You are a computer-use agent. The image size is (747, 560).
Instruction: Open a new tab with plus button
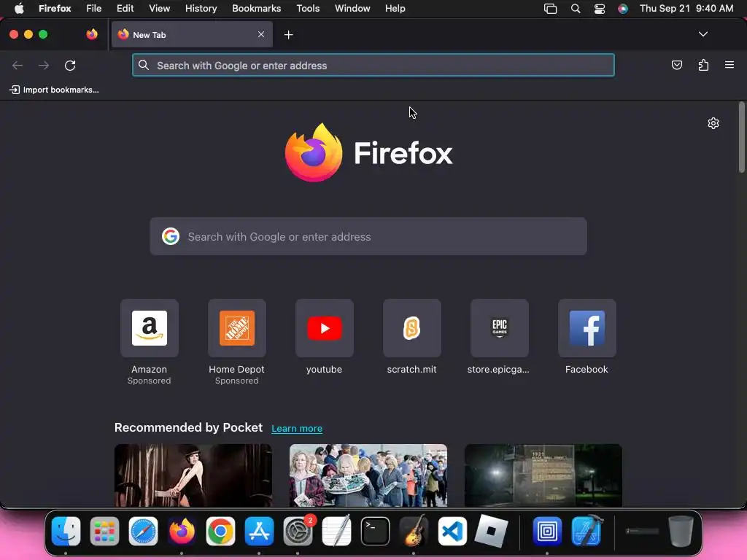pyautogui.click(x=288, y=35)
